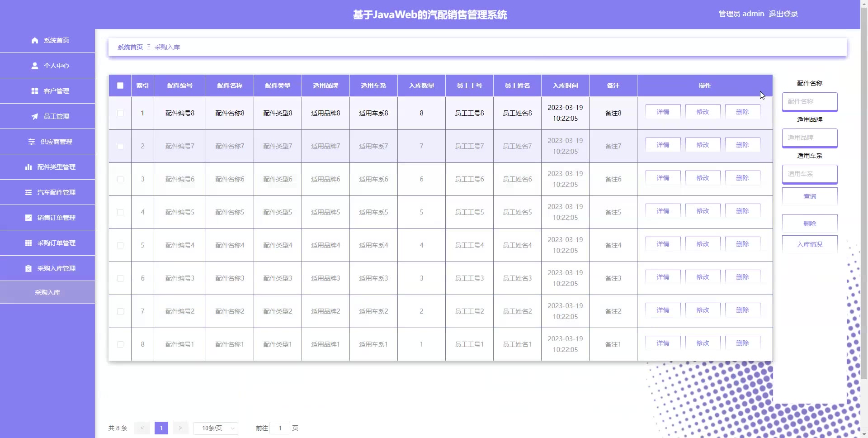
Task: Check the row with 配件编号5
Action: [x=120, y=212]
